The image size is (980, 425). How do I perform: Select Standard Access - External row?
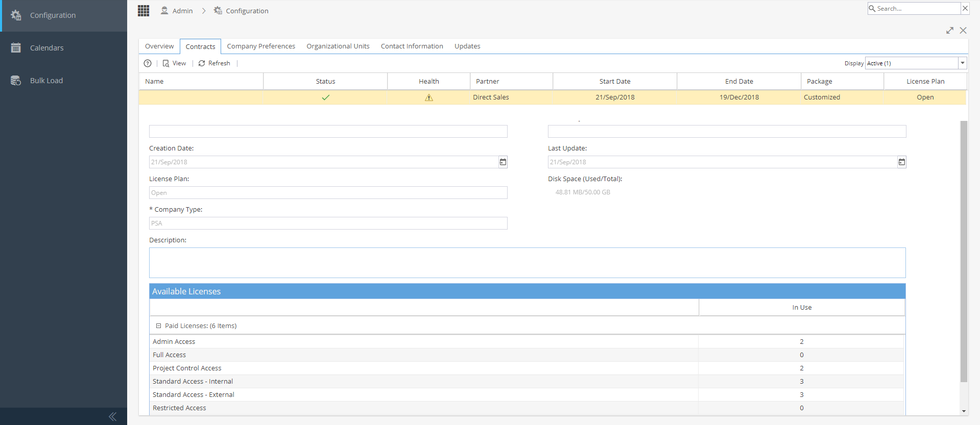pos(527,395)
